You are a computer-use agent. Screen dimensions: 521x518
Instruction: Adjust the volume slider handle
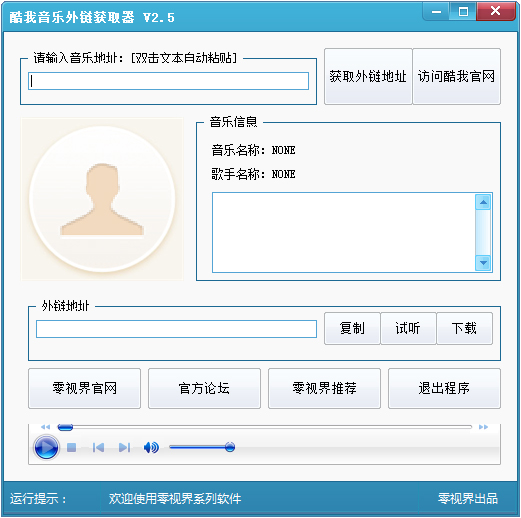point(230,447)
